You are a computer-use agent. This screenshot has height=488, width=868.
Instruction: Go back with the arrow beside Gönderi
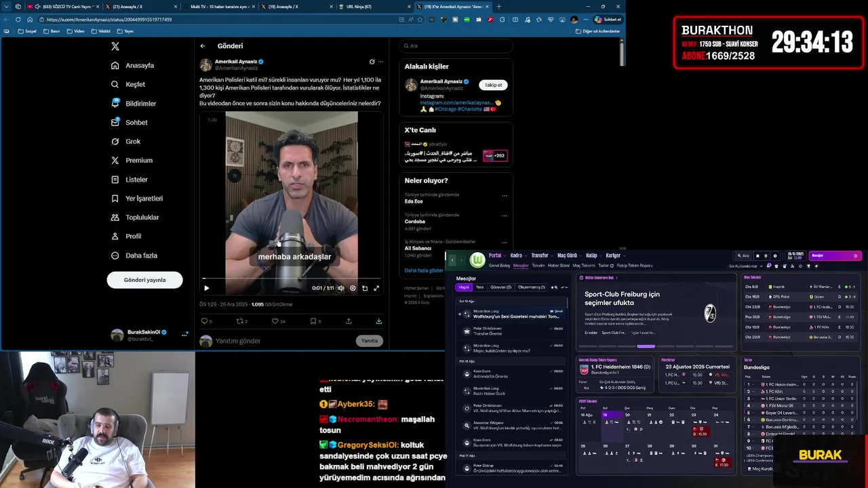coord(203,46)
